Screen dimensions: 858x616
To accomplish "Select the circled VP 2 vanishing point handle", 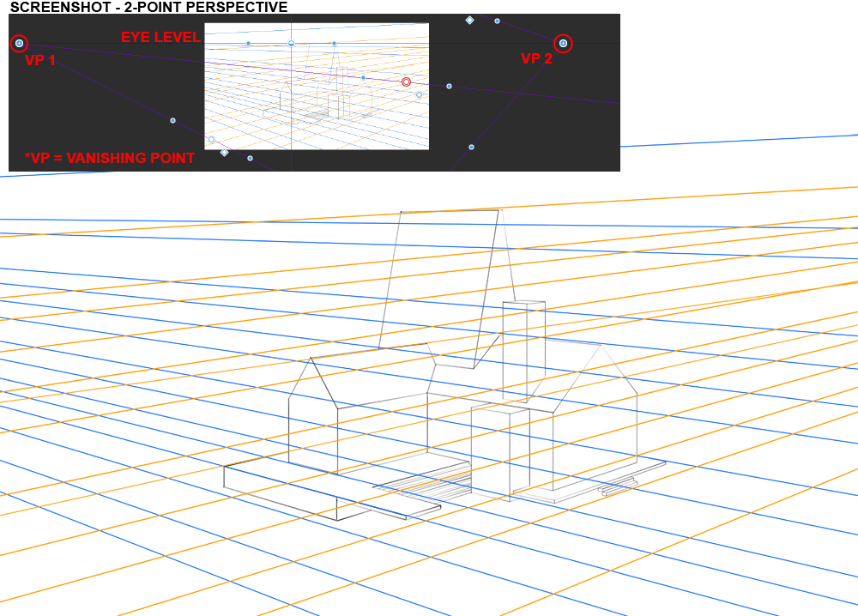I will 563,43.
